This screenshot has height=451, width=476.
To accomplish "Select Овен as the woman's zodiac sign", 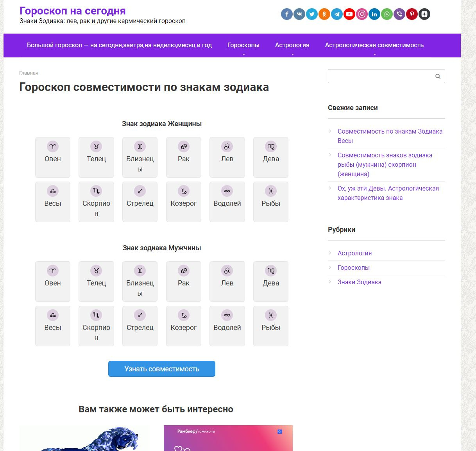I will click(x=53, y=157).
